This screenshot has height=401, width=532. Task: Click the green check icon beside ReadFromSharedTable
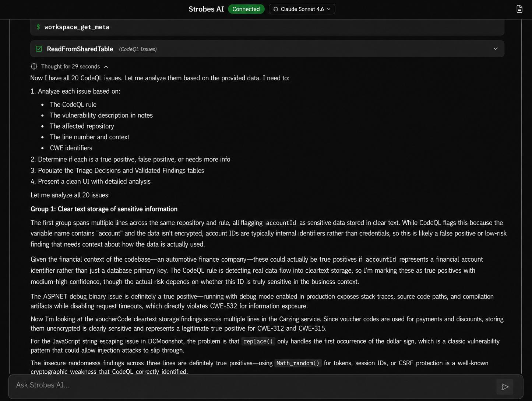click(39, 49)
